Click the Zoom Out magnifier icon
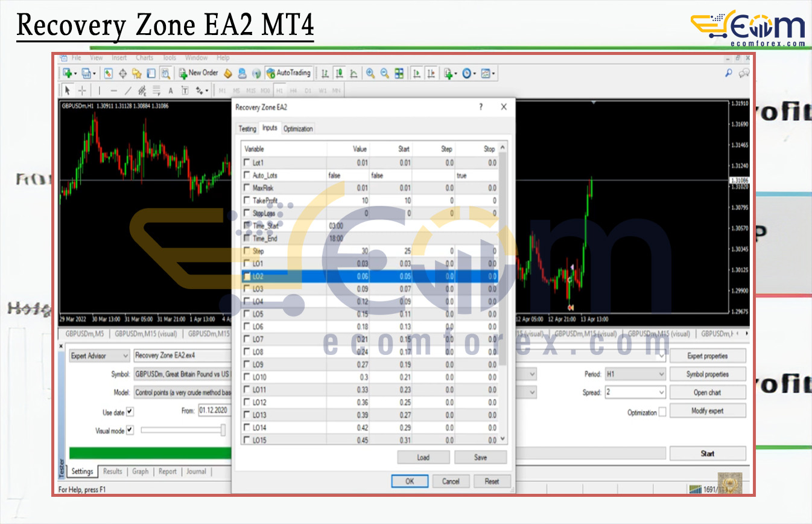This screenshot has width=812, height=524. [x=384, y=73]
